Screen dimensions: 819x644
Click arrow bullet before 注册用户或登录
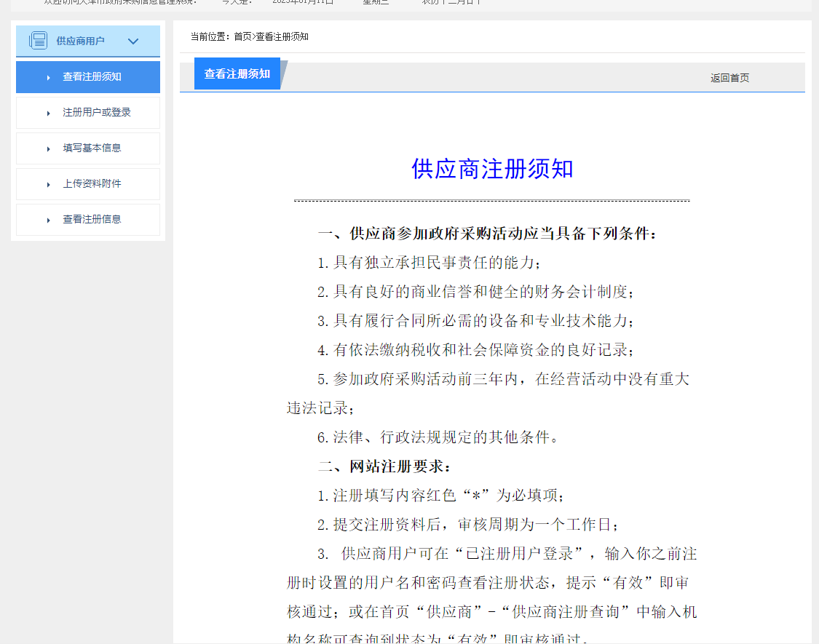[x=48, y=114]
